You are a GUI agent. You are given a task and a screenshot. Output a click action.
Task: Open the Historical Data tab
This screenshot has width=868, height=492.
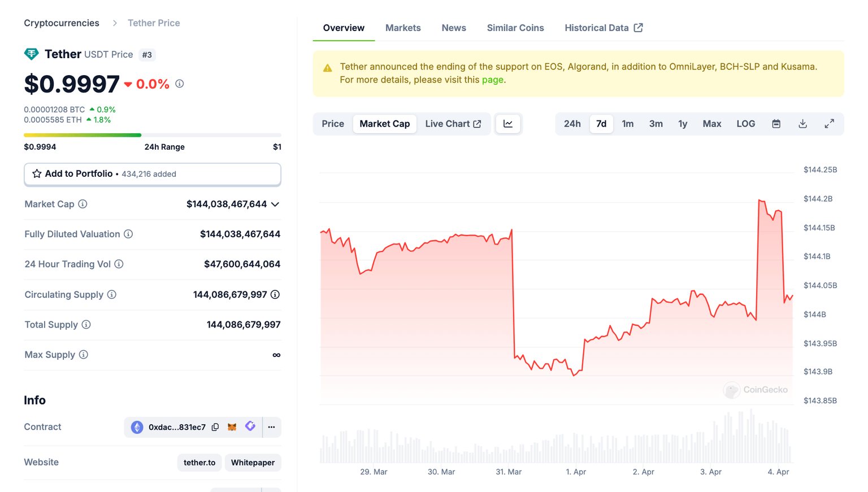[x=597, y=27]
